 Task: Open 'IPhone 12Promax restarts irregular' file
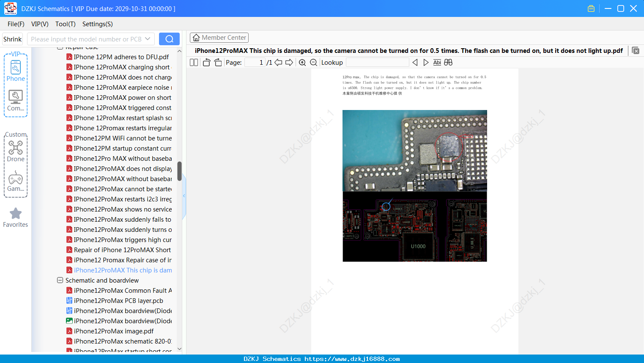[119, 128]
